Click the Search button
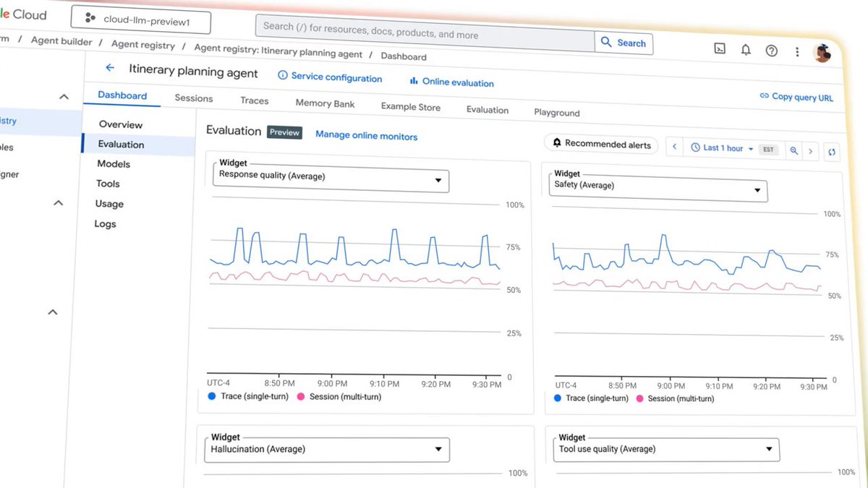Viewport: 868px width, 488px height. tap(624, 43)
